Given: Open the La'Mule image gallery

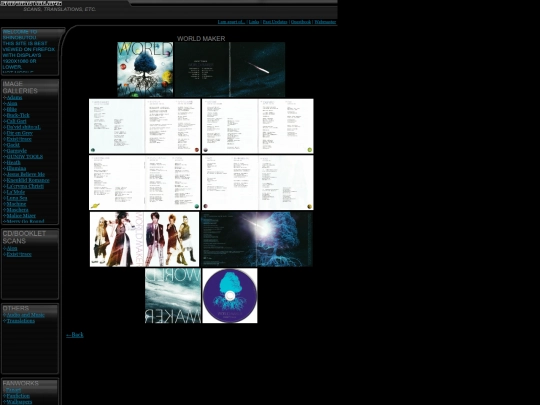Looking at the screenshot, I should pos(16,192).
